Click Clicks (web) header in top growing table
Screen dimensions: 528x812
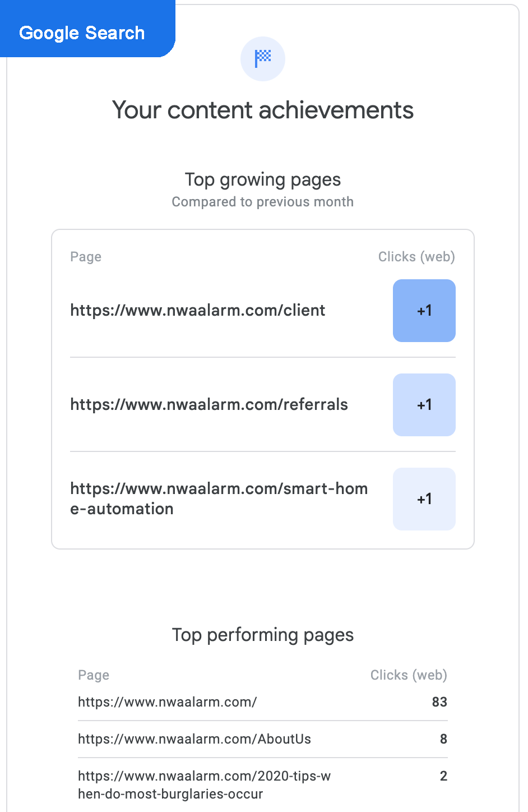click(x=416, y=257)
